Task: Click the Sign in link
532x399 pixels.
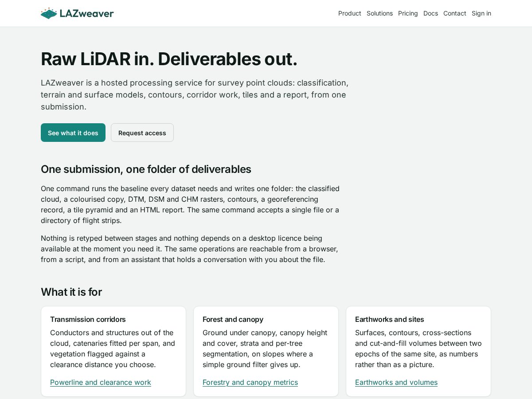Action: click(481, 13)
